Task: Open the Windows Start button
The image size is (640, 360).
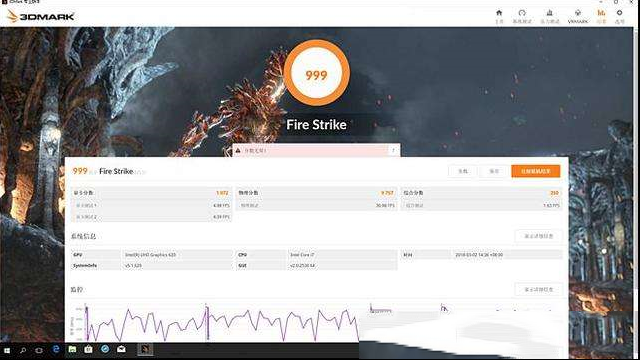Action: pos(7,350)
